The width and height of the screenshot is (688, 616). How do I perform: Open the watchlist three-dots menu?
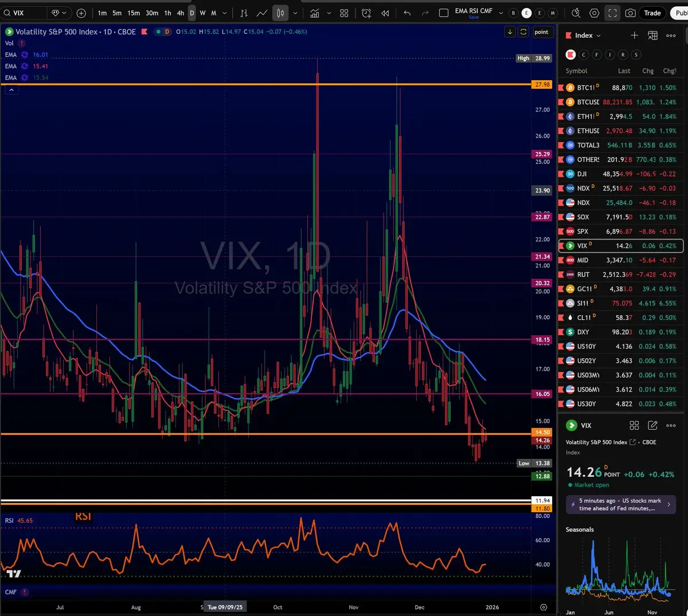[x=671, y=36]
